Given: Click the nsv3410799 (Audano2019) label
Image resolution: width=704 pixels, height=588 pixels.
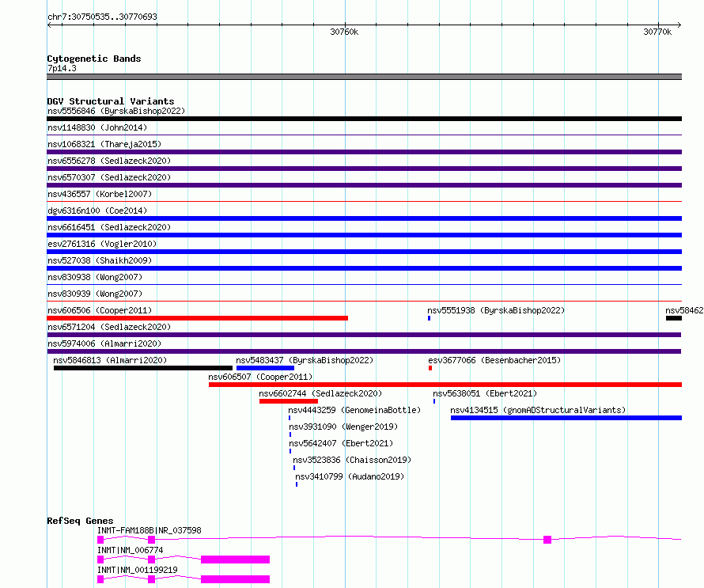Looking at the screenshot, I should (x=350, y=476).
